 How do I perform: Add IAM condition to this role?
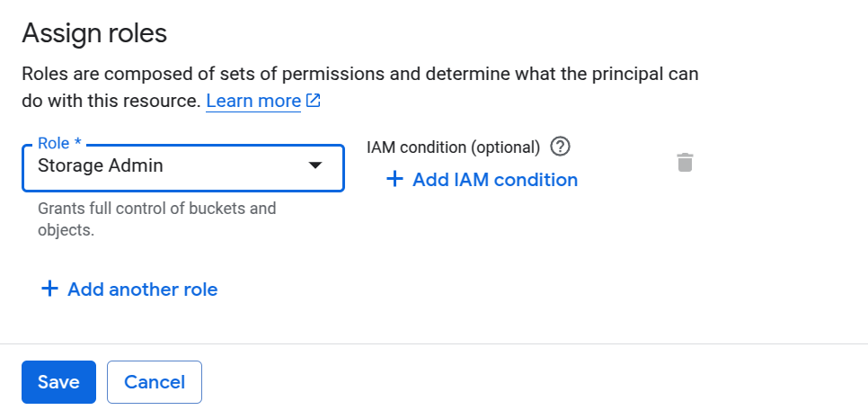482,179
